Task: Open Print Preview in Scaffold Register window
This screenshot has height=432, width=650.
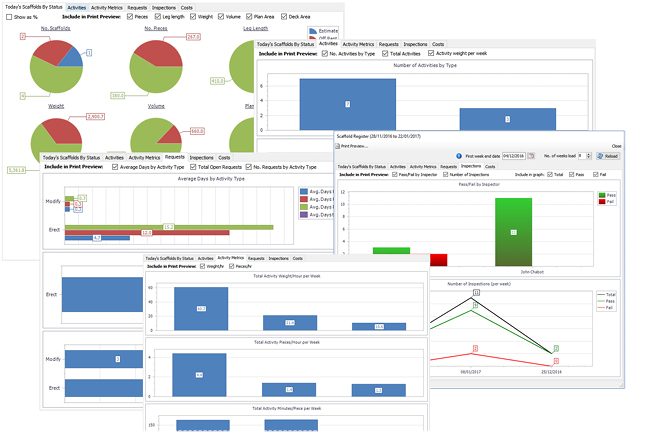Action: [x=351, y=146]
